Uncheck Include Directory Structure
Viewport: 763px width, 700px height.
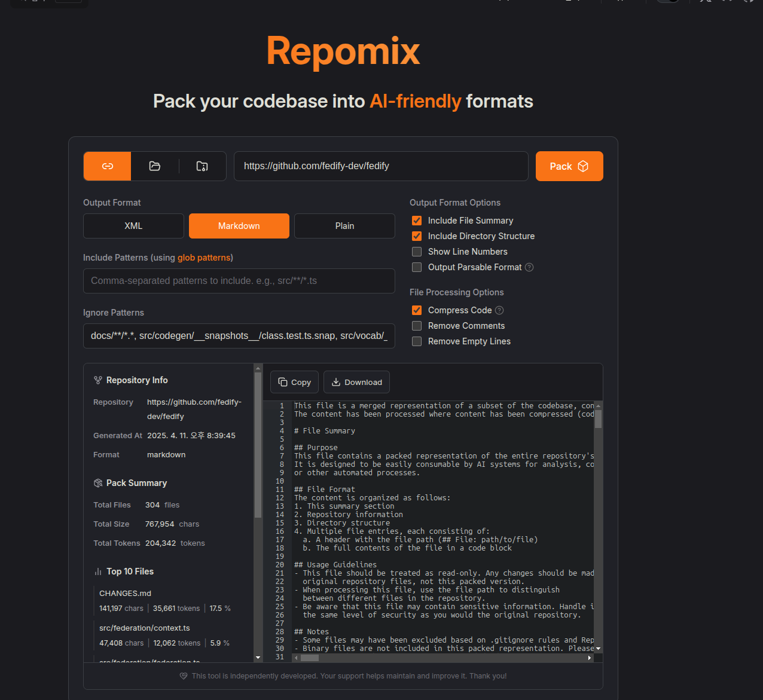[x=417, y=236]
